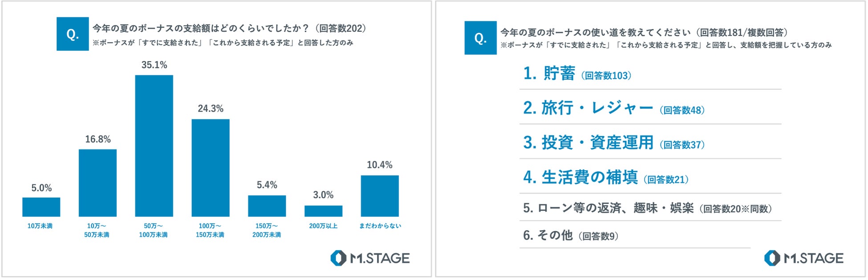This screenshot has width=868, height=280.
Task: Select the 24.3% bar for 100万〜150万未満
Action: coord(211,168)
